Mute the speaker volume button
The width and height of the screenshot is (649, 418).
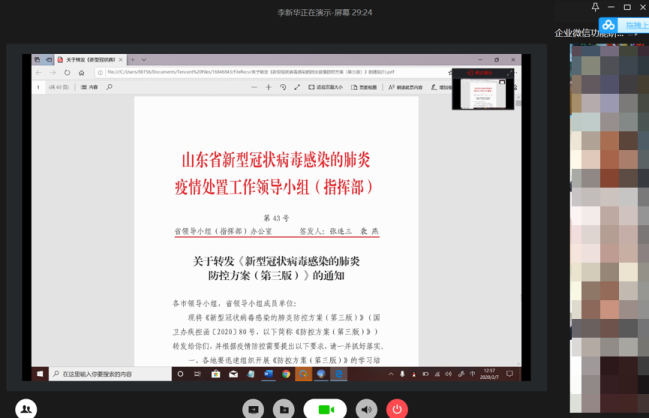[x=367, y=409]
